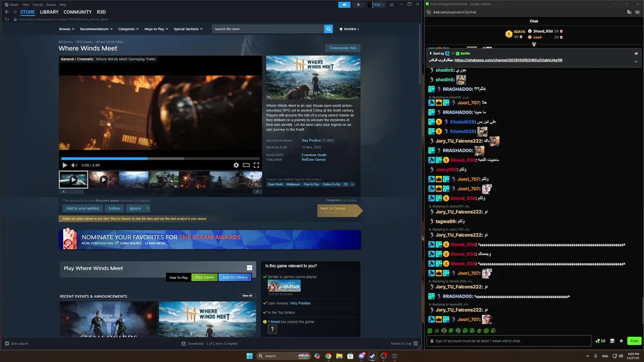The image size is (644, 362).
Task: Click the Add to Library button
Action: (x=235, y=277)
